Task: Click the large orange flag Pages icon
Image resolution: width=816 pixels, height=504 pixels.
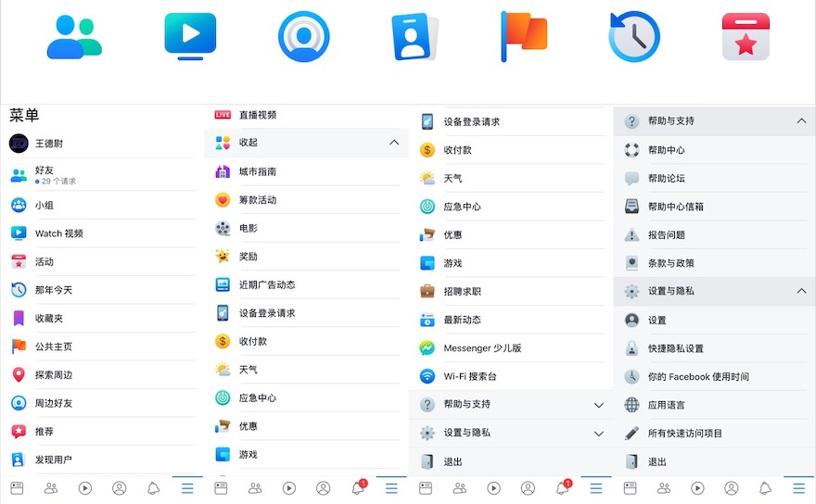Action: pos(524,36)
